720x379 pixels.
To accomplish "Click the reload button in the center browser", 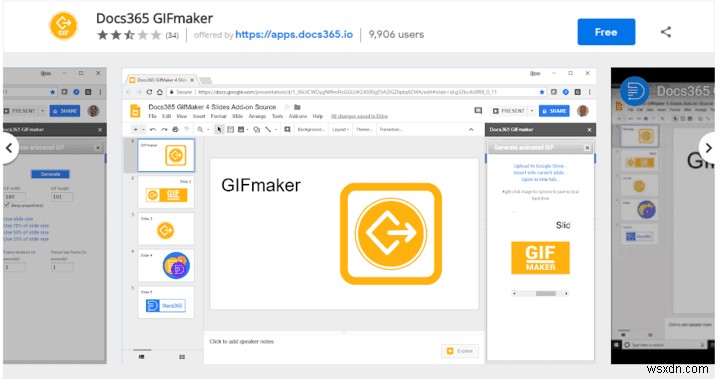I will point(149,92).
